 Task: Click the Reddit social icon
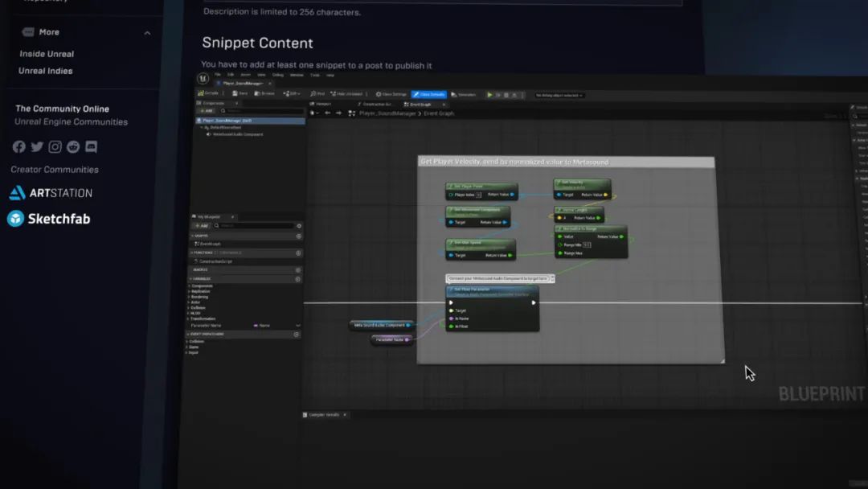click(x=73, y=146)
